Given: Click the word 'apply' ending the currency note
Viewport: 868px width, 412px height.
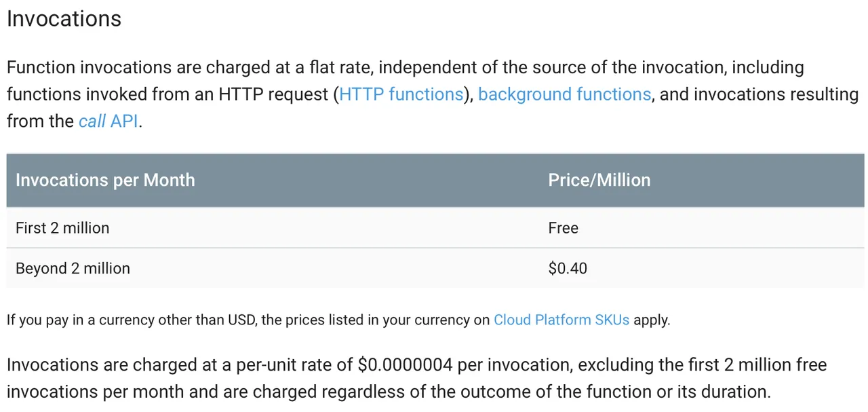Looking at the screenshot, I should [x=650, y=320].
